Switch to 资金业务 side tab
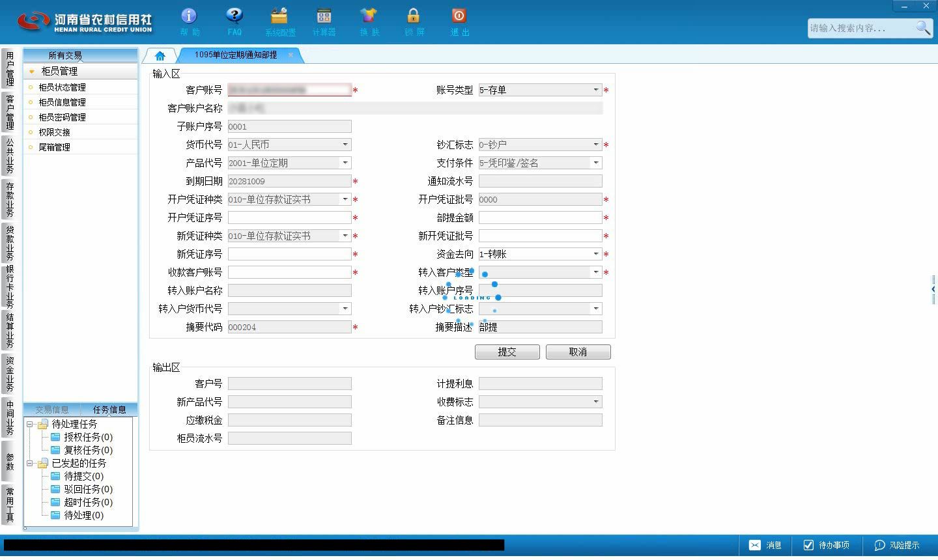This screenshot has width=938, height=560. click(x=10, y=374)
